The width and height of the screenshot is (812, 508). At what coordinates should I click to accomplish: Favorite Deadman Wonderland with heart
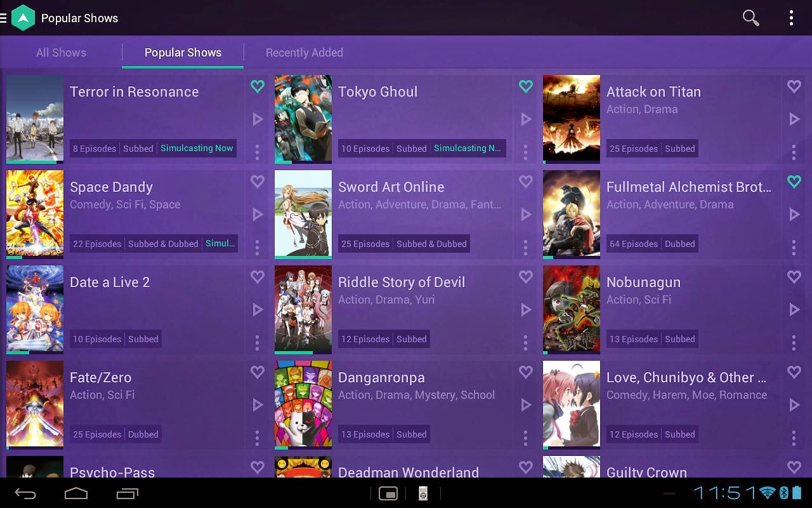[x=526, y=467]
